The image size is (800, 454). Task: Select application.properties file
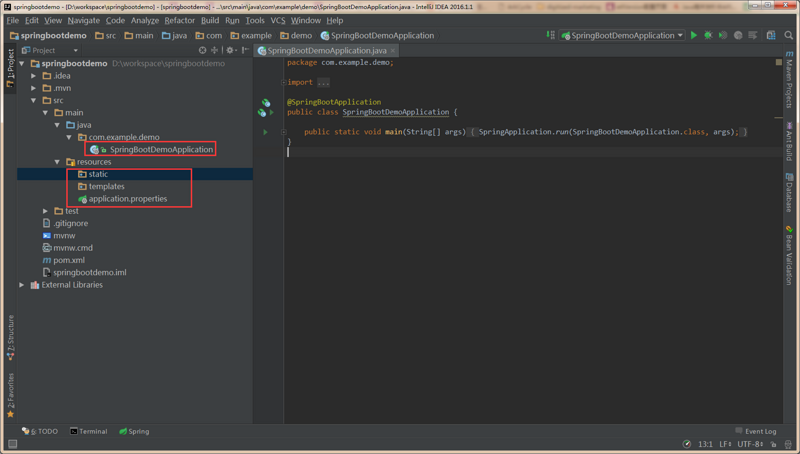[122, 199]
